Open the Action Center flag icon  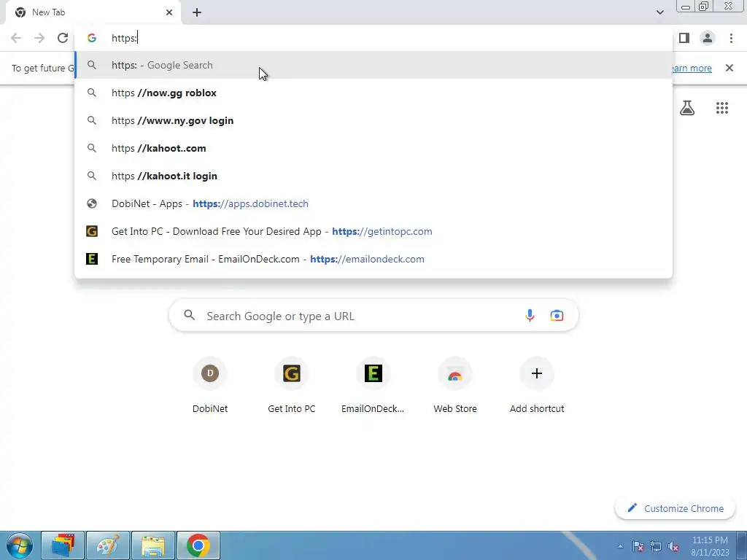(638, 547)
